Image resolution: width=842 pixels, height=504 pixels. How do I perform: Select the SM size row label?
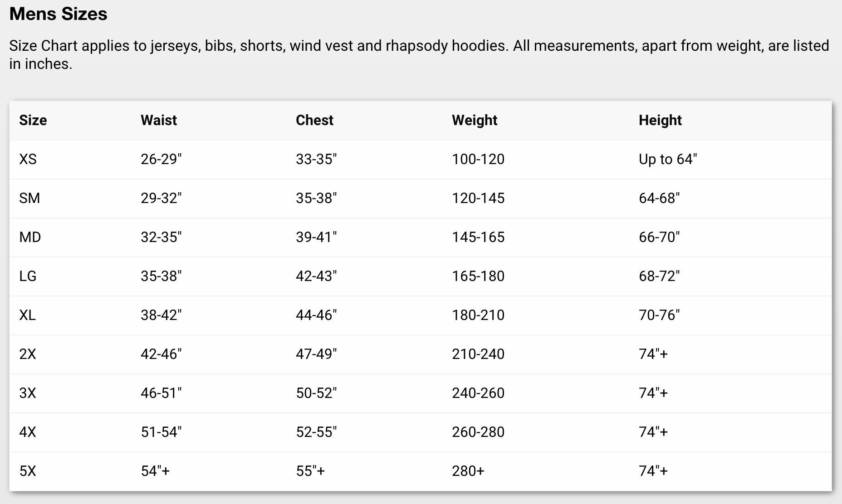point(29,198)
